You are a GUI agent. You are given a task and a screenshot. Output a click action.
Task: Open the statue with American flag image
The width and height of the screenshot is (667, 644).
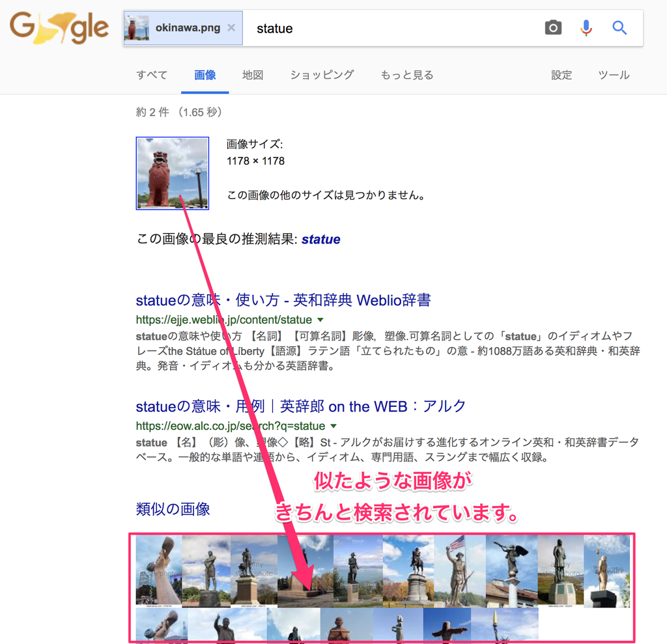click(x=460, y=571)
